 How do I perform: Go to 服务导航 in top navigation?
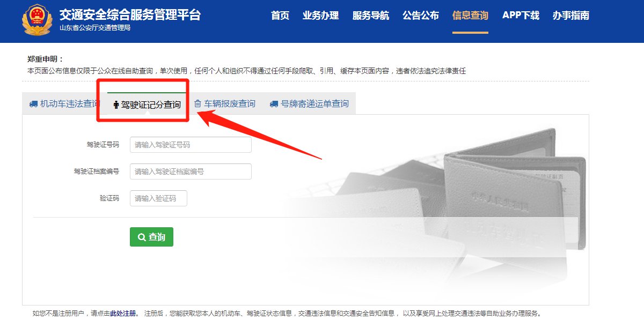(x=371, y=16)
